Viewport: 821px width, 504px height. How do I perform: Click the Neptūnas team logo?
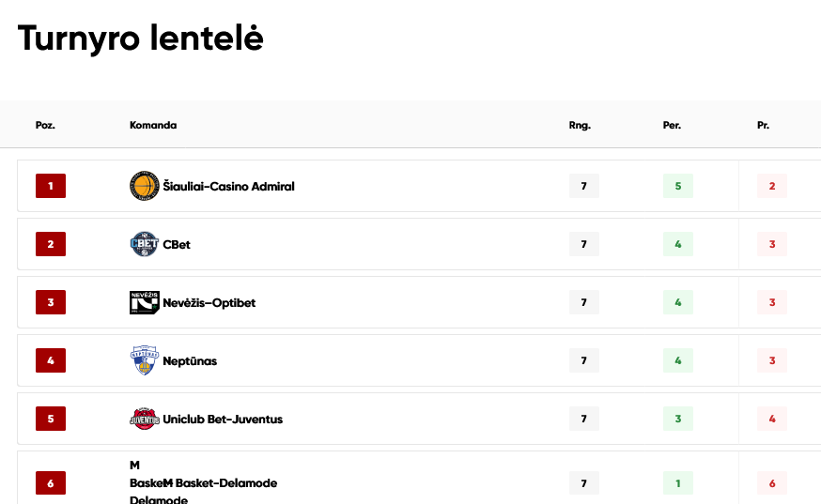(145, 360)
